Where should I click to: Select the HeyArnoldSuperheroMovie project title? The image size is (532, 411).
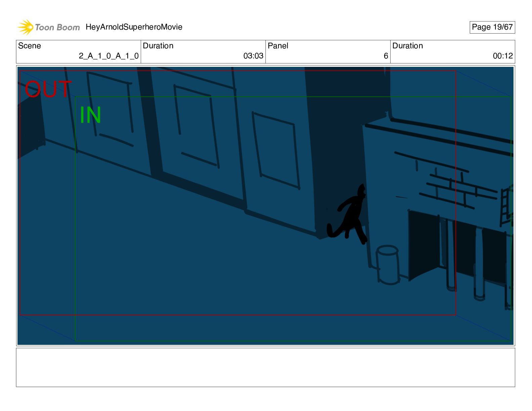134,27
